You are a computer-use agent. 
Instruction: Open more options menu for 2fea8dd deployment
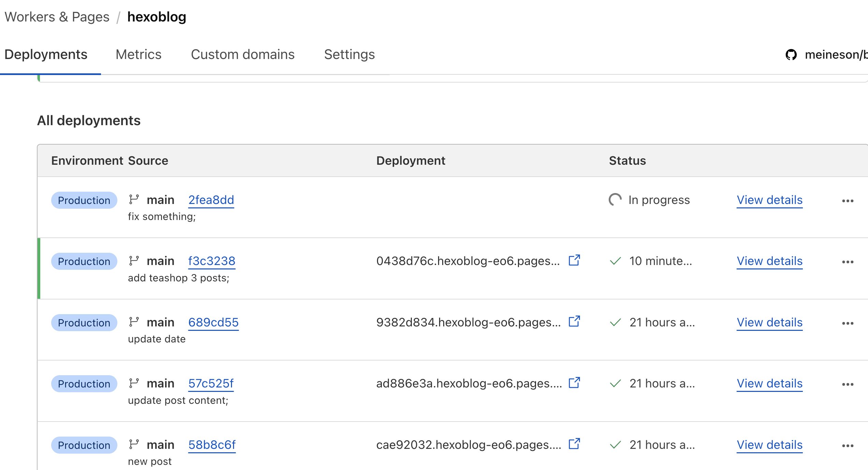coord(848,201)
